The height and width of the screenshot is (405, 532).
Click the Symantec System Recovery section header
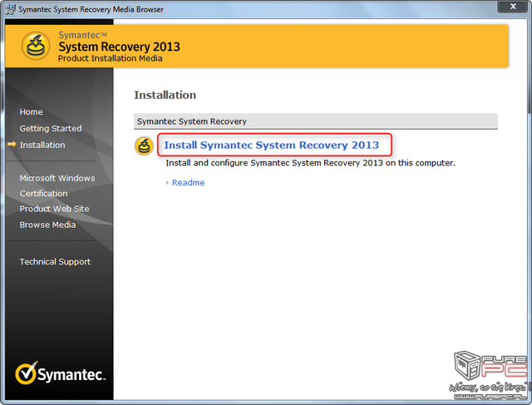(316, 121)
